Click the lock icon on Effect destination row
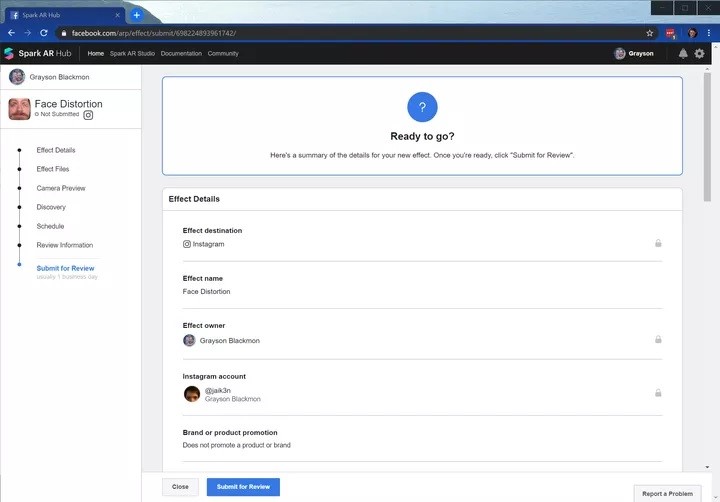720x502 pixels. (658, 243)
